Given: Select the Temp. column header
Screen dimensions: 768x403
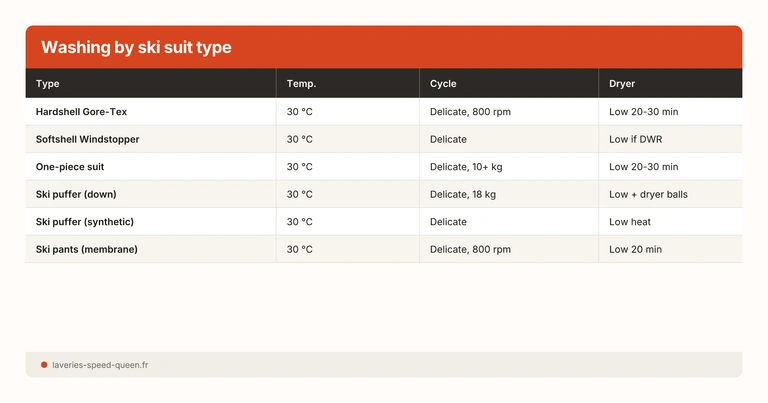Looking at the screenshot, I should (301, 84).
